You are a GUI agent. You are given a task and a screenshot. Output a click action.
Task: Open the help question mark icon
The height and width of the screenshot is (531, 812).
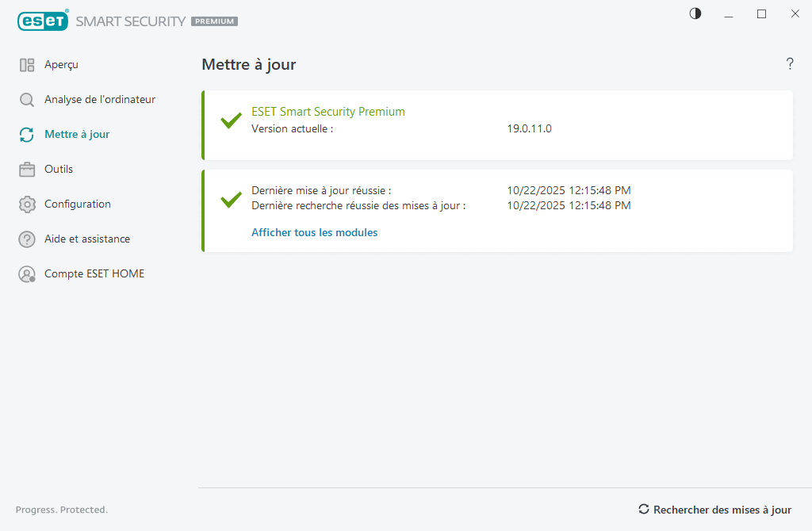(790, 64)
